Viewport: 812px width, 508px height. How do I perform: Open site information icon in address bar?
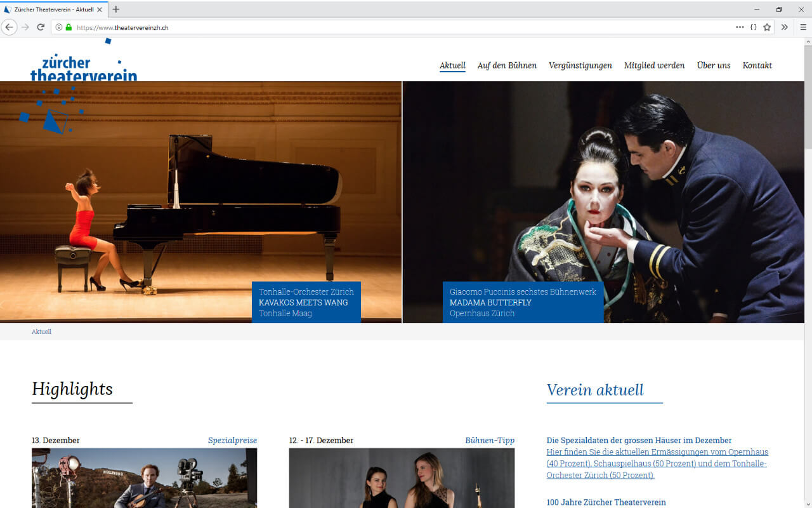[x=59, y=27]
